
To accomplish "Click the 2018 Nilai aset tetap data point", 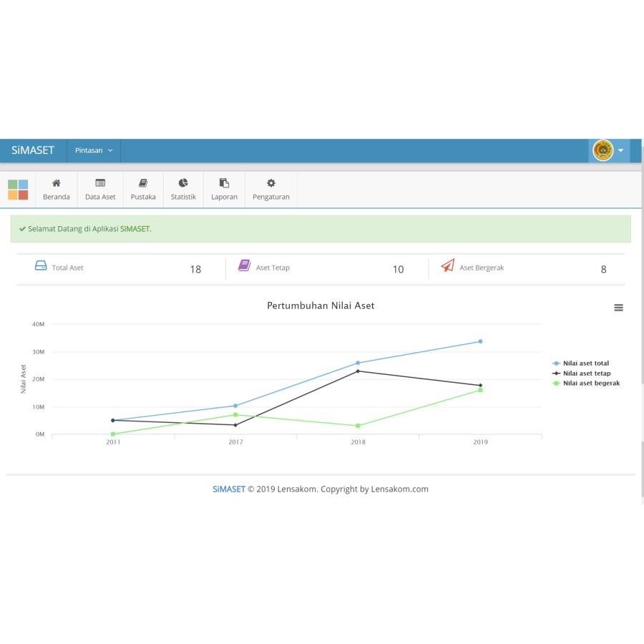I will pyautogui.click(x=358, y=371).
